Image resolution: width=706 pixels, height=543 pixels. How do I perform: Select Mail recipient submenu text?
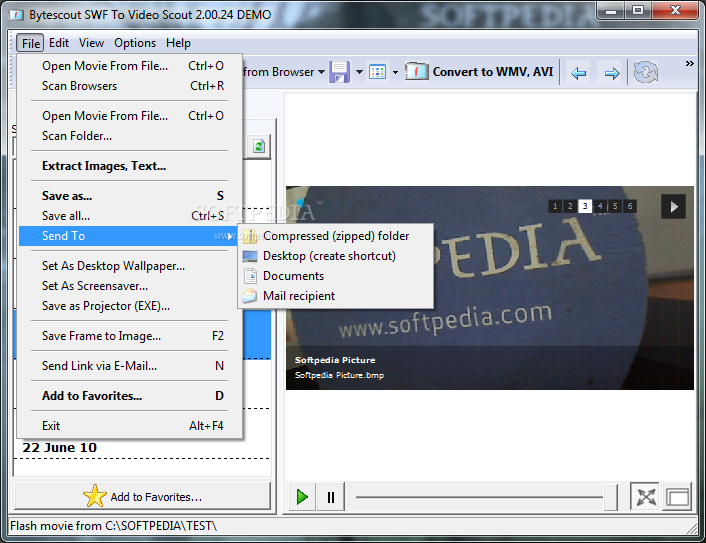299,296
